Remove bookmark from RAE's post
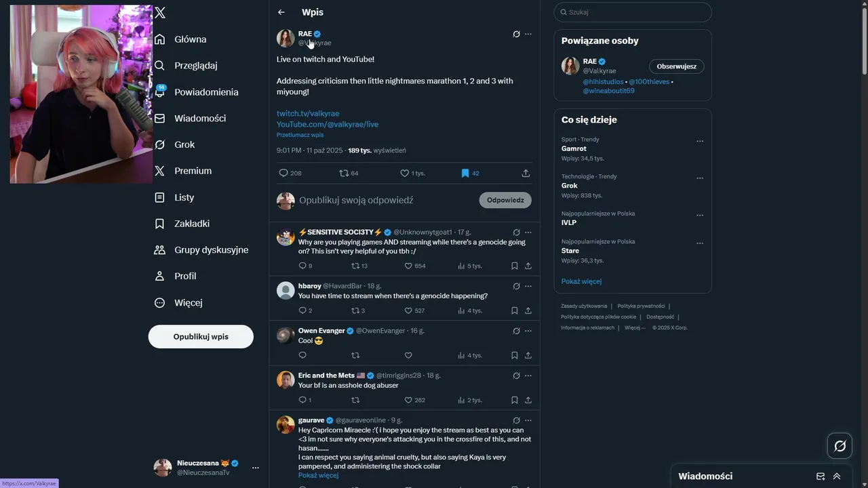The width and height of the screenshot is (868, 488). click(x=465, y=174)
